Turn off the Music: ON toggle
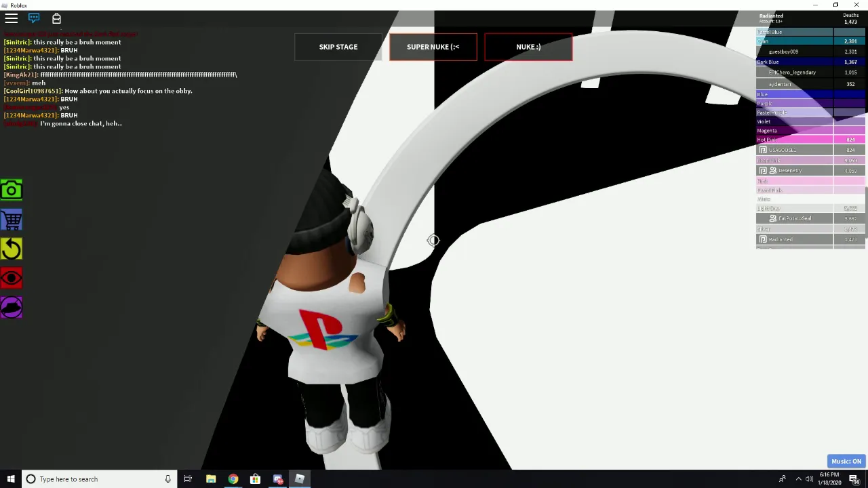 coord(846,462)
